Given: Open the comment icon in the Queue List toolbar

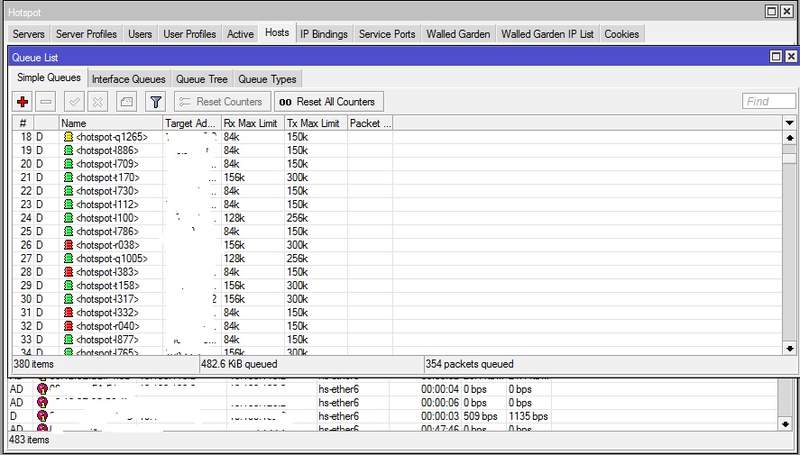Looking at the screenshot, I should click(x=126, y=102).
